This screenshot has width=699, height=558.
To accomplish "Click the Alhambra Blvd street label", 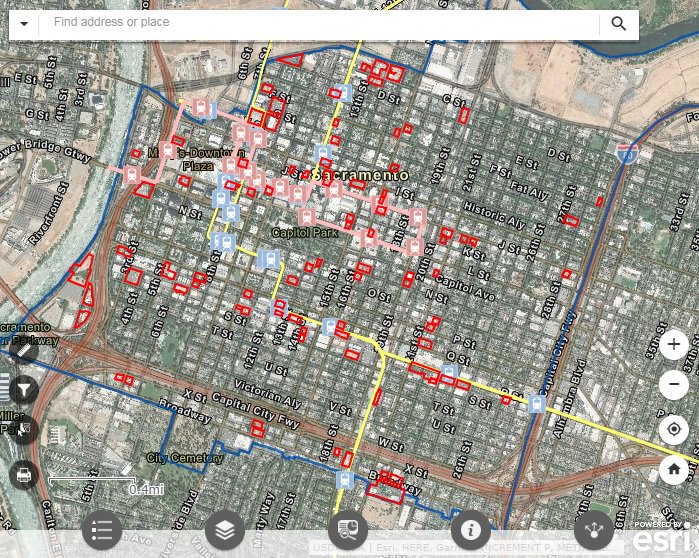I will tap(568, 399).
